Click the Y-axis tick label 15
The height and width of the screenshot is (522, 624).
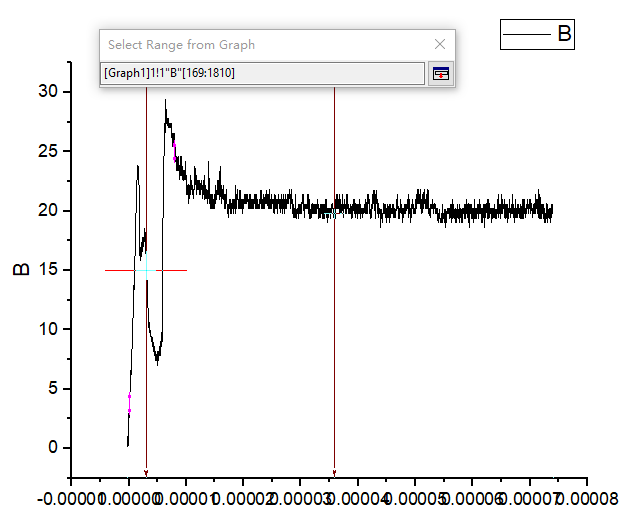click(x=48, y=270)
